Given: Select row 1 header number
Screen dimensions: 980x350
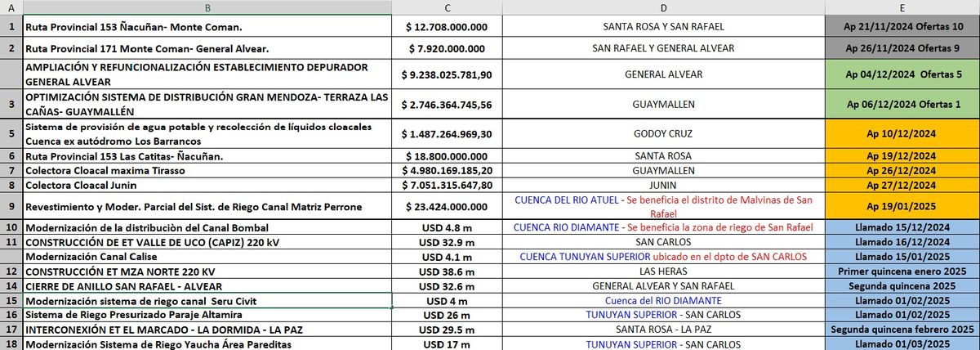Looking at the screenshot, I should [11, 26].
